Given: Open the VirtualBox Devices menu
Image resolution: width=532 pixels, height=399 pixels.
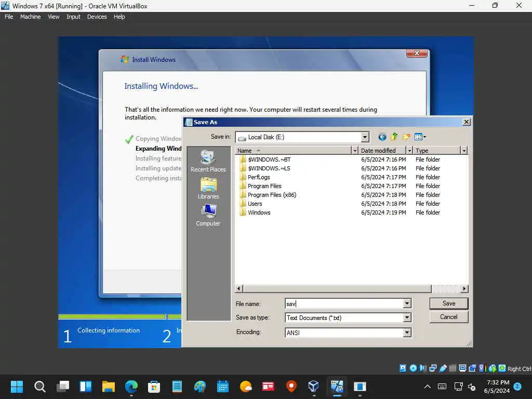Looking at the screenshot, I should point(97,17).
